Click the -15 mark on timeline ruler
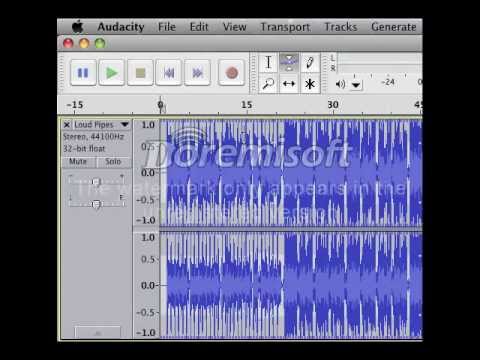Screen dimensions: 480x360 point(75,105)
